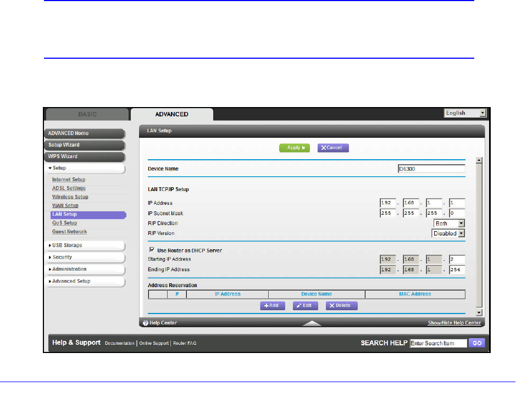Image resolution: width=516 pixels, height=420 pixels.
Task: Click scrollbar up arrow in LAN Setup
Action: point(479,160)
